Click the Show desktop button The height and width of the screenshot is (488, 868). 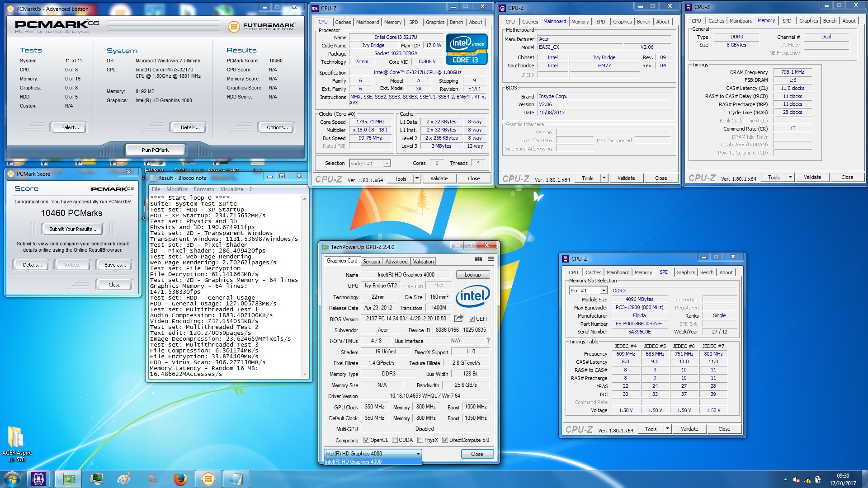864,479
